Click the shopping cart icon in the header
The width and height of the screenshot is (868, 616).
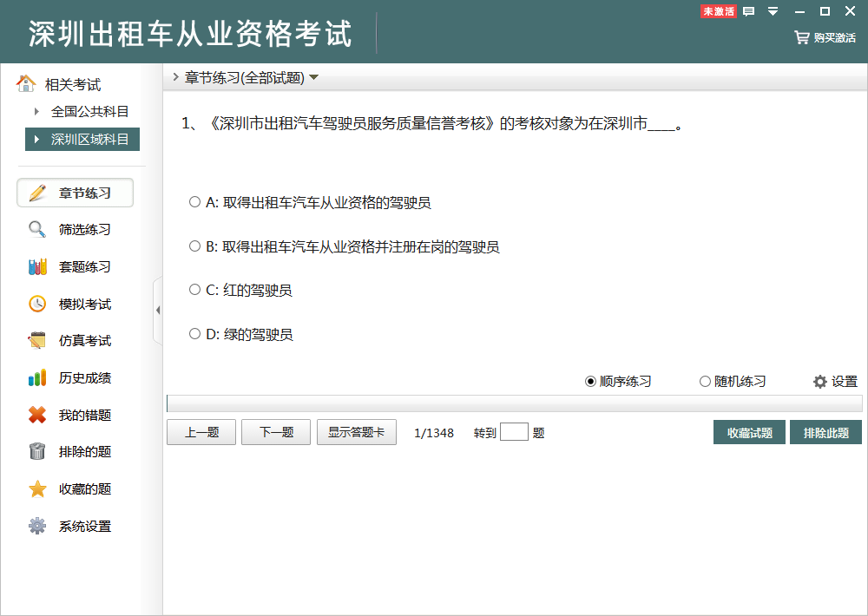click(x=801, y=37)
